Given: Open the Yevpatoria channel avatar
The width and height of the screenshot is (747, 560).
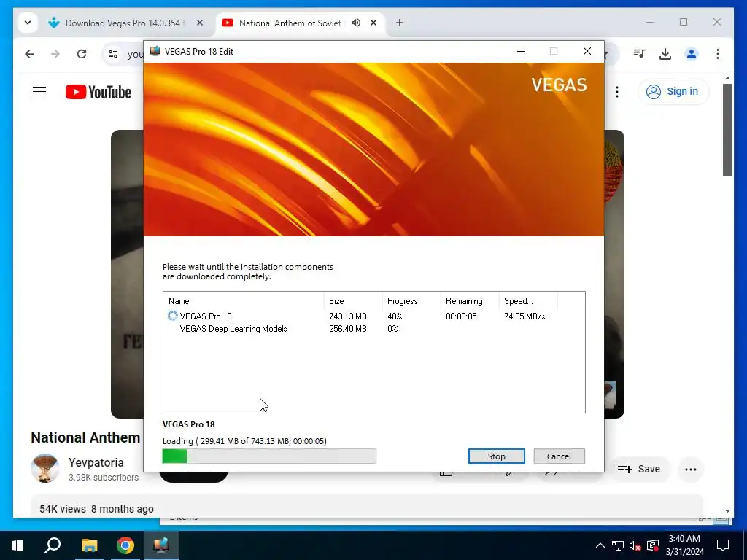Looking at the screenshot, I should tap(45, 468).
